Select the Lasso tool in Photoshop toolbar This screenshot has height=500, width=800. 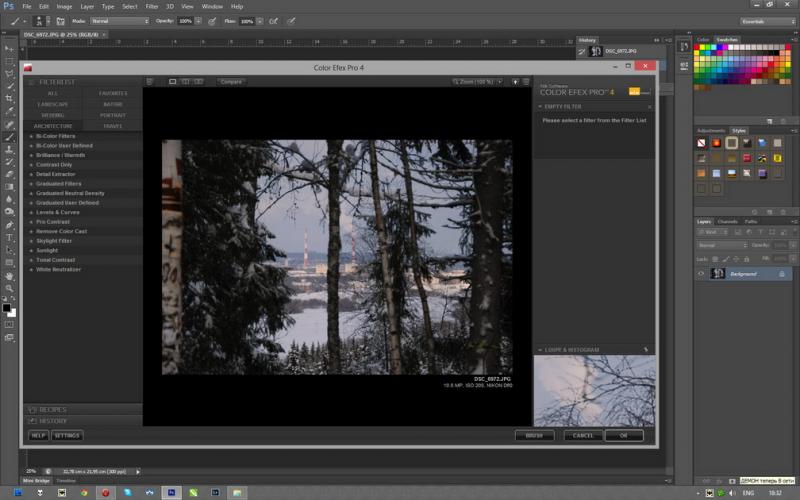pos(9,74)
